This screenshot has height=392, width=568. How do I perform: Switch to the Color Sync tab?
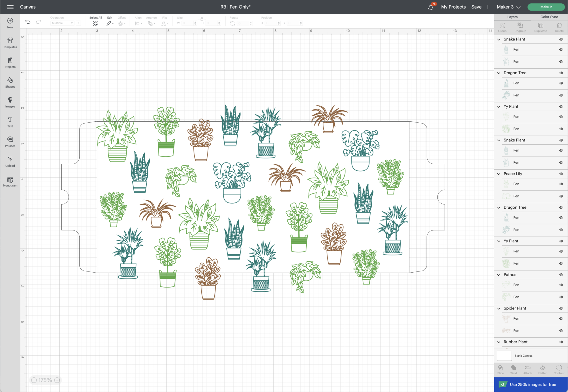[x=549, y=17]
